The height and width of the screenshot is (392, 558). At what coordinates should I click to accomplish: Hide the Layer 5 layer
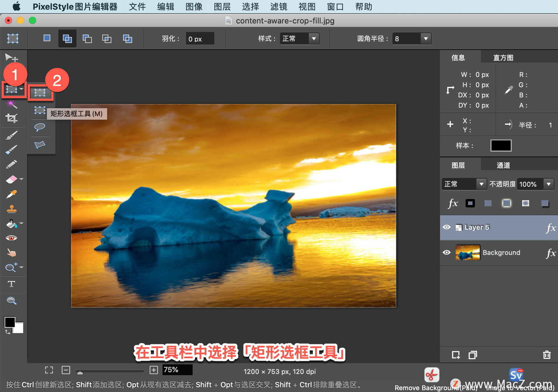[x=447, y=227]
